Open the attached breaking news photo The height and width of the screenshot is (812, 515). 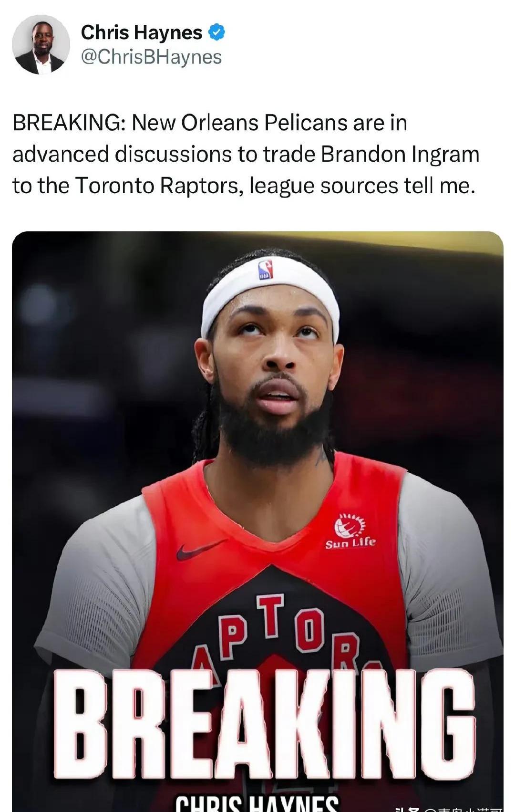coord(257,521)
